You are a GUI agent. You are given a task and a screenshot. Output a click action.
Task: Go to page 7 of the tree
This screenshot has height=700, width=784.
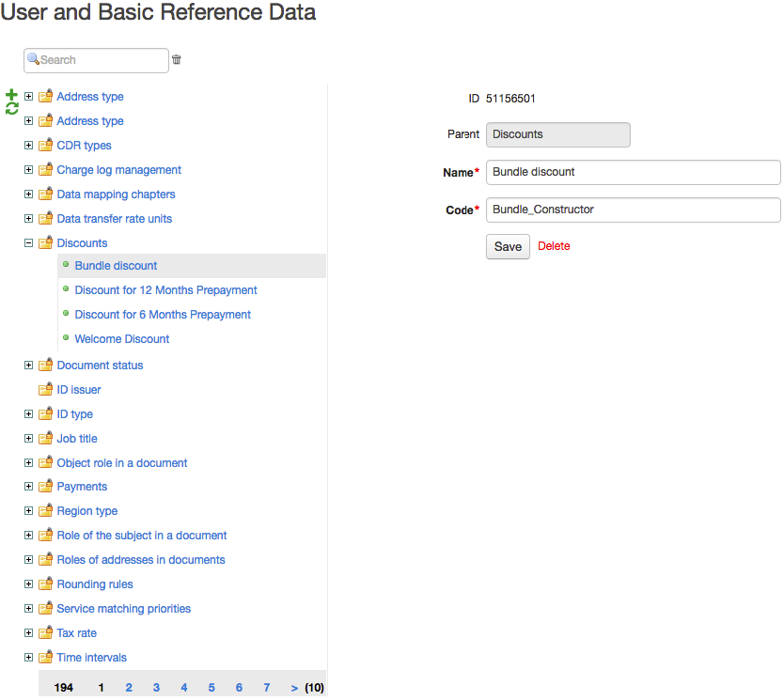click(266, 688)
